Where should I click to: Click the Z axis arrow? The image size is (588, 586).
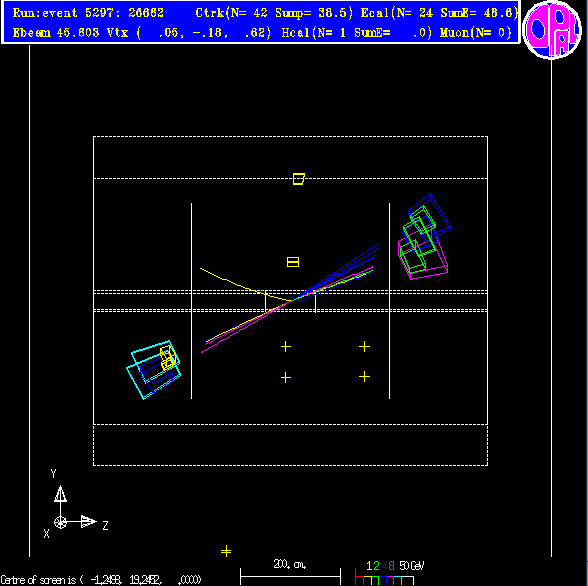(x=88, y=522)
